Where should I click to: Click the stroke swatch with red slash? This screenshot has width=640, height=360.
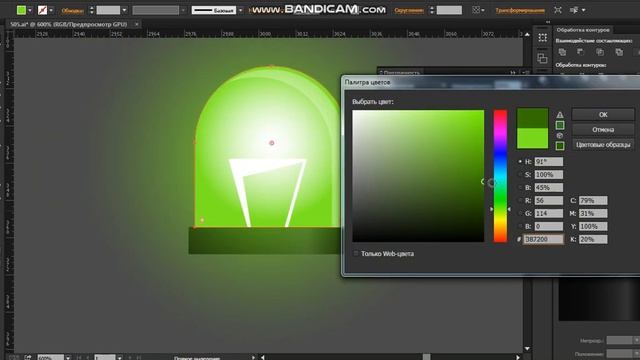pyautogui.click(x=42, y=10)
